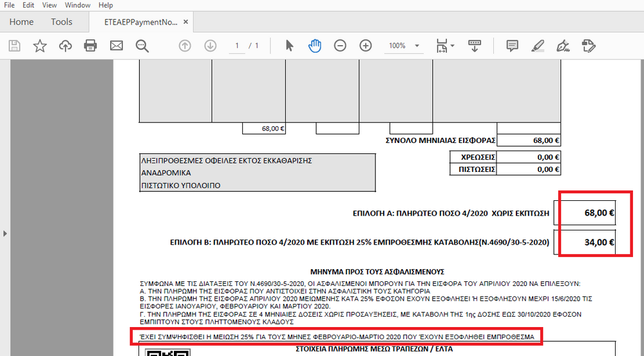Image resolution: width=644 pixels, height=356 pixels.
Task: Open the File menu
Action: [10, 5]
